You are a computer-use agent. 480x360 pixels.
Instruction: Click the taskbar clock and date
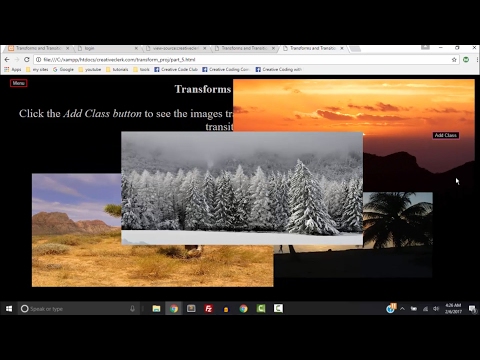[x=453, y=309]
